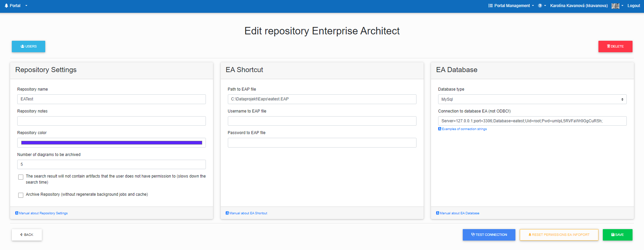The image size is (644, 250).
Task: Click the user name Karolína Kavanová
Action: pos(579,6)
